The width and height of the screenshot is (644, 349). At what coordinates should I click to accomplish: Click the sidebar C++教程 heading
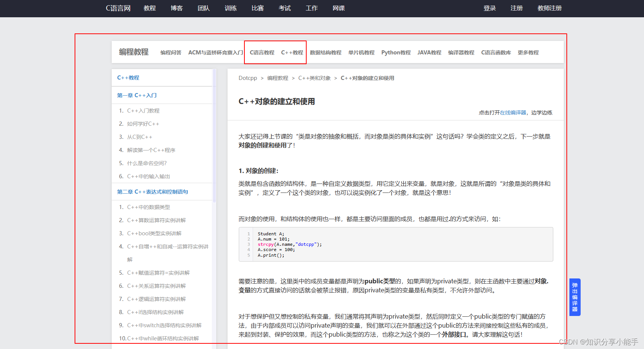click(x=128, y=78)
